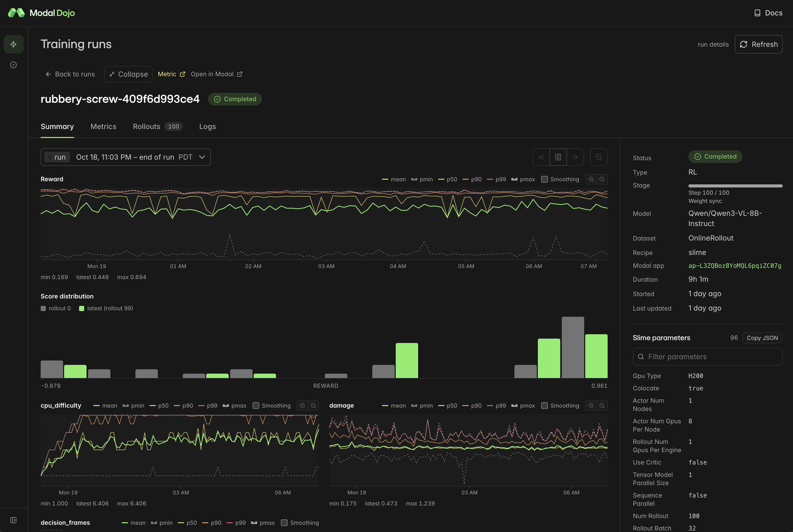Viewport: 793px width, 532px height.
Task: Zoom in on the cpu_difficulty chart
Action: 303,406
